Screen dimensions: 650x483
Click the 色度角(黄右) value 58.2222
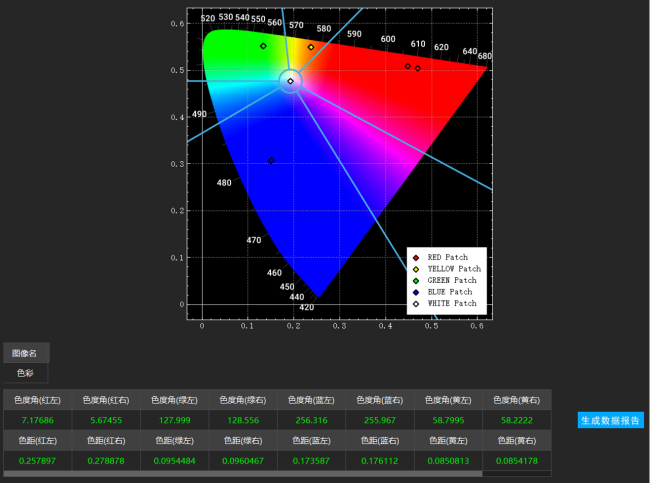click(516, 420)
